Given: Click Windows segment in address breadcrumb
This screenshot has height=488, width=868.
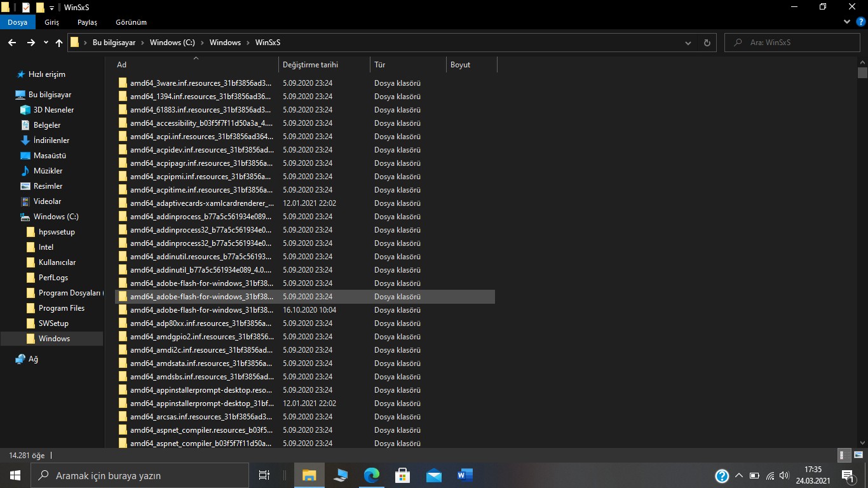Looking at the screenshot, I should tap(225, 43).
